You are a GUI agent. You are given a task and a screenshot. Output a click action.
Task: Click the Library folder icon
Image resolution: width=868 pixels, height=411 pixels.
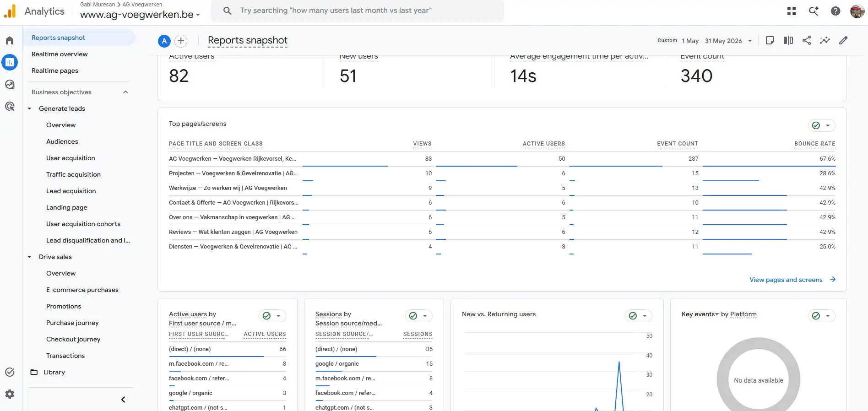34,372
